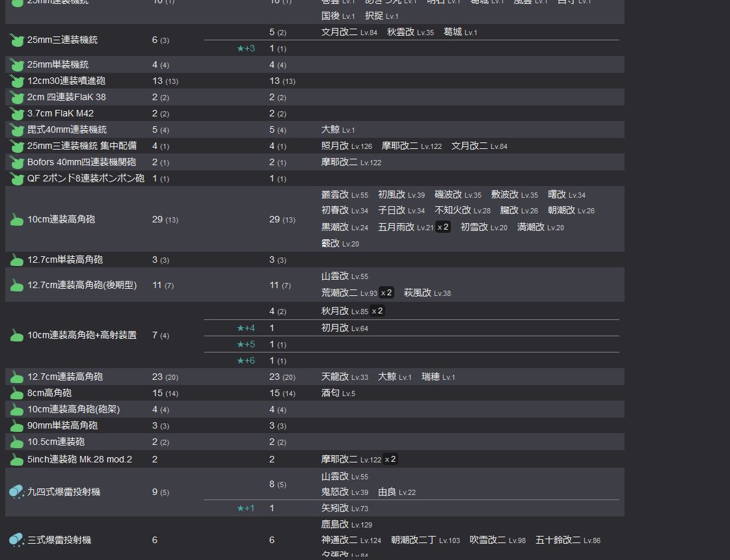Viewport: 730px width, 560px height.
Task: Click total count 29 for 10cm連装高角砲
Action: [x=157, y=219]
